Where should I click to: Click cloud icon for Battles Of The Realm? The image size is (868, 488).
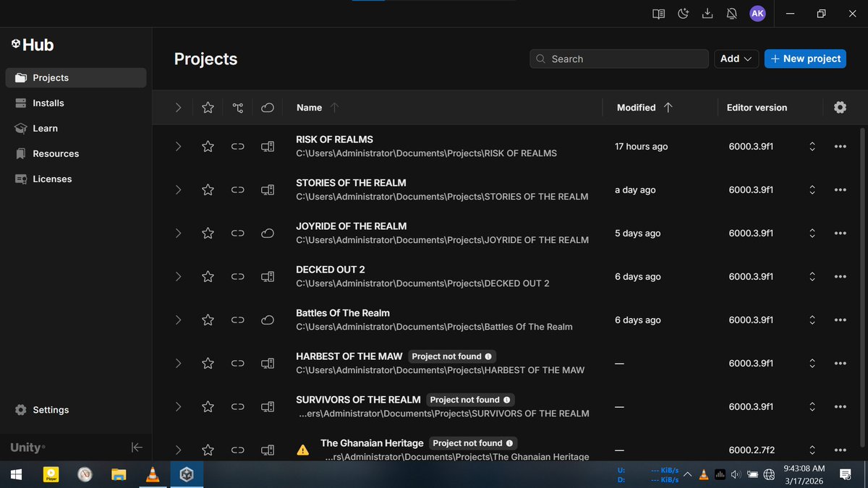pos(268,320)
